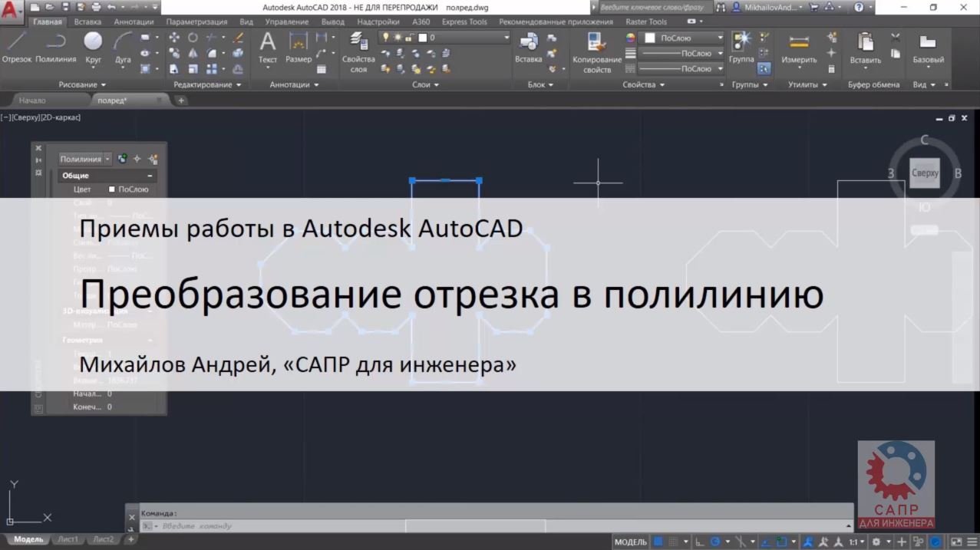Switch to the Вставка ribbon tab
Screen dimensions: 980x550
tap(88, 22)
